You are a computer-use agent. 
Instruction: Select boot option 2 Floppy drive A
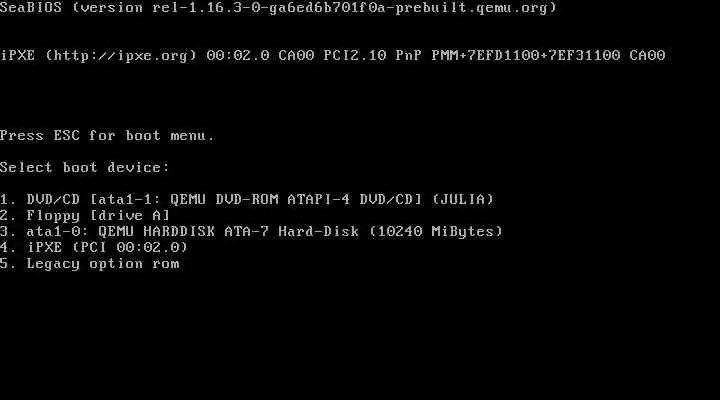85,215
